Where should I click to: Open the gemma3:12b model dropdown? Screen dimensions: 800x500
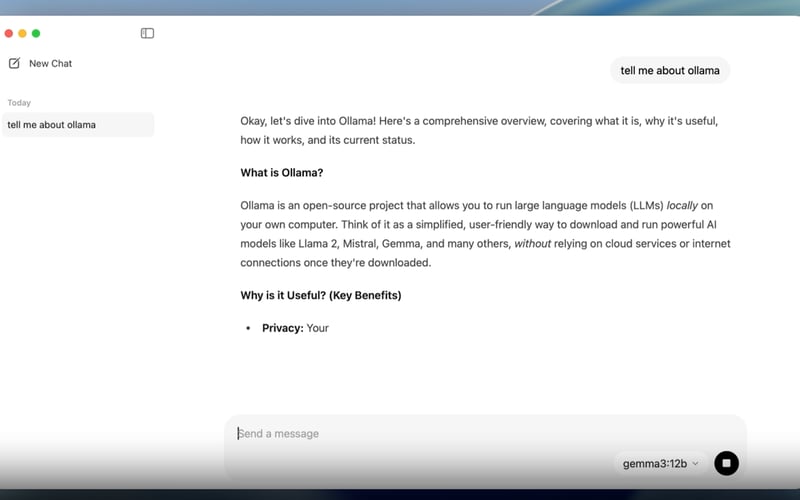point(660,463)
